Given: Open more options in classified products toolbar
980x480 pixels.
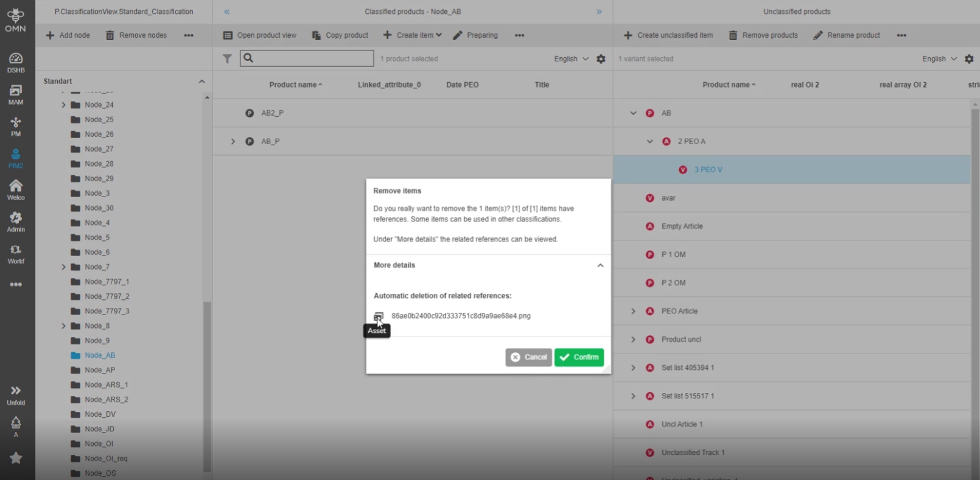Looking at the screenshot, I should click(519, 35).
